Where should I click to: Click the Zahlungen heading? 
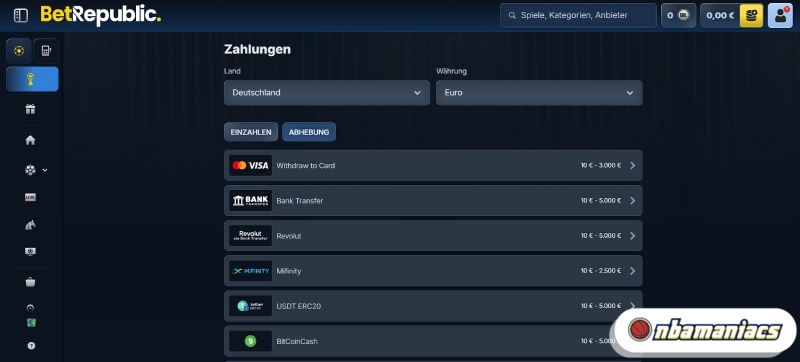tap(257, 49)
